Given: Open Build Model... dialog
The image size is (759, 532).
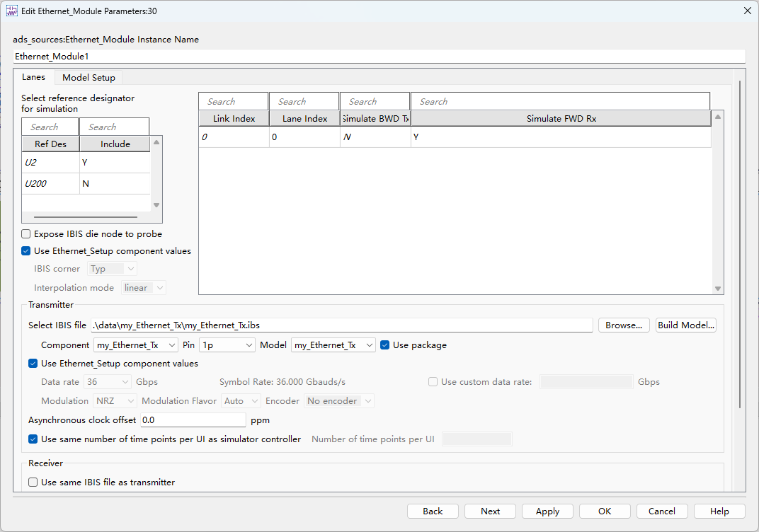Looking at the screenshot, I should (x=686, y=325).
